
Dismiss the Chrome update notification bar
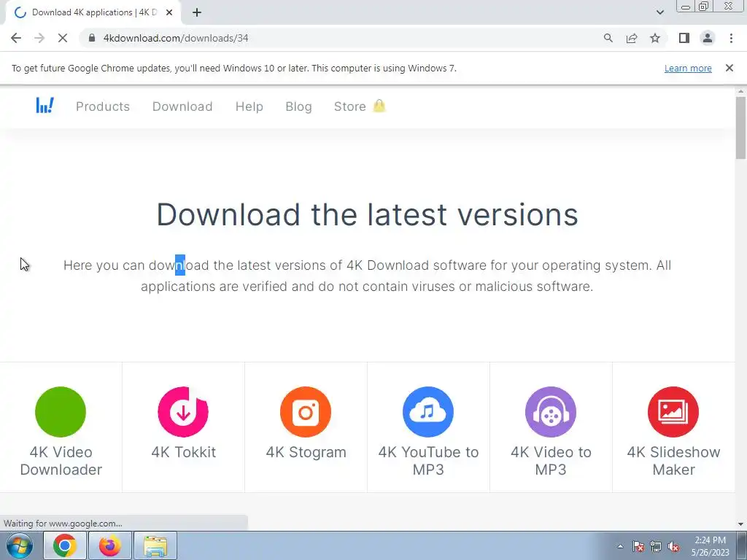tap(729, 68)
